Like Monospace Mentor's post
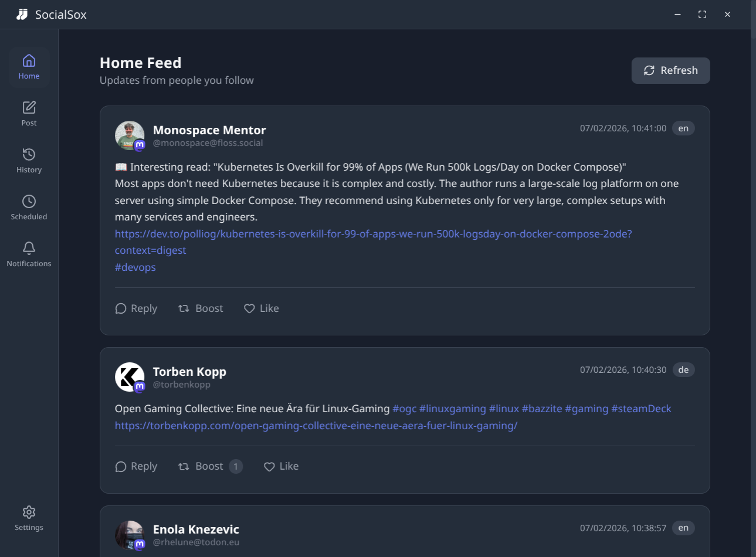756x557 pixels. pyautogui.click(x=262, y=308)
